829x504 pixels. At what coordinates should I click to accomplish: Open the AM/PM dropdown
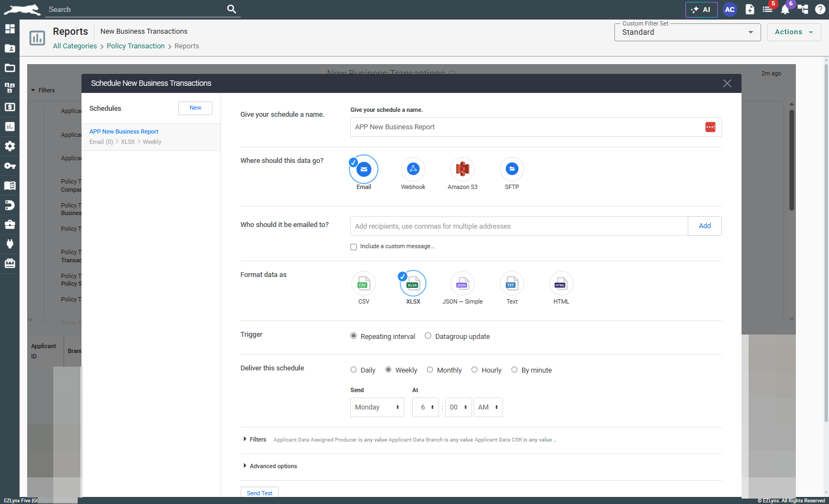tap(488, 407)
